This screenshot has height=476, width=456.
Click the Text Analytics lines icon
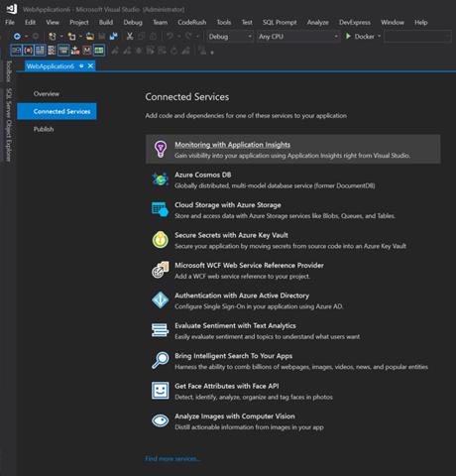click(x=160, y=330)
